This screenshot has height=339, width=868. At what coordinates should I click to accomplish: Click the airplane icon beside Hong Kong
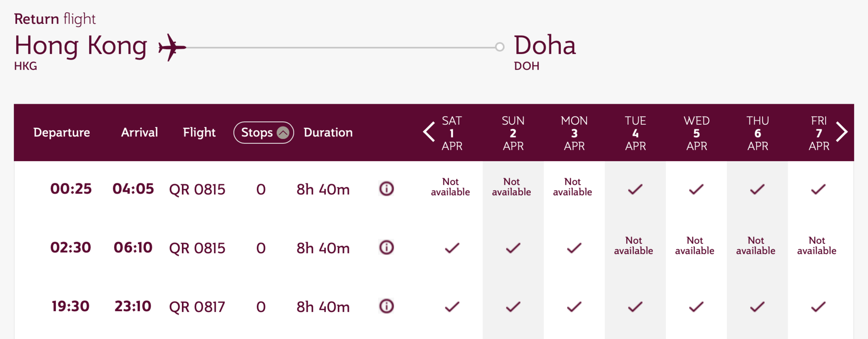click(x=172, y=47)
